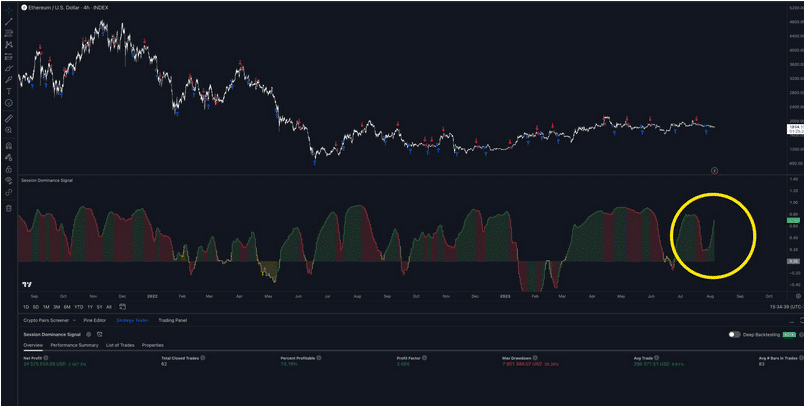
Task: Toggle magnet mode
Action: point(9,146)
